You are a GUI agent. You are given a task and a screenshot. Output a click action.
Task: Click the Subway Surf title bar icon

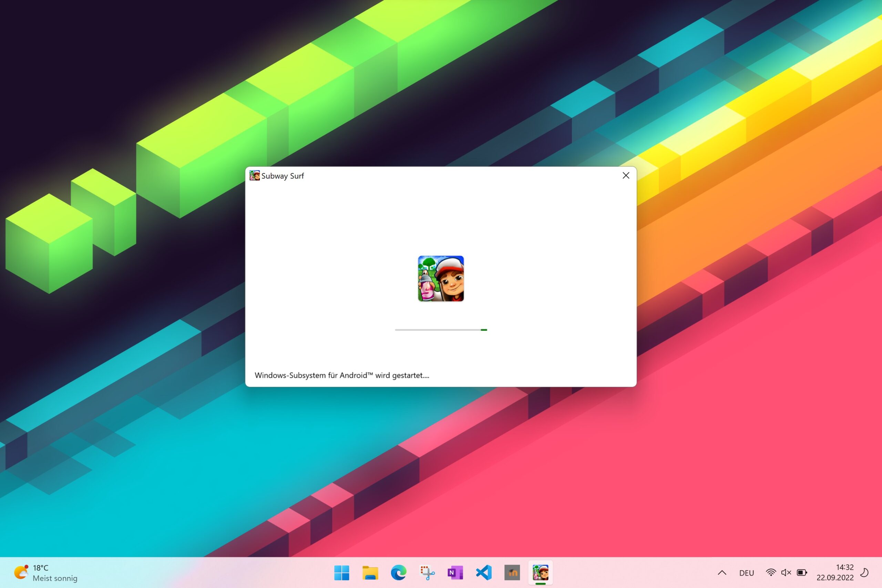point(255,175)
